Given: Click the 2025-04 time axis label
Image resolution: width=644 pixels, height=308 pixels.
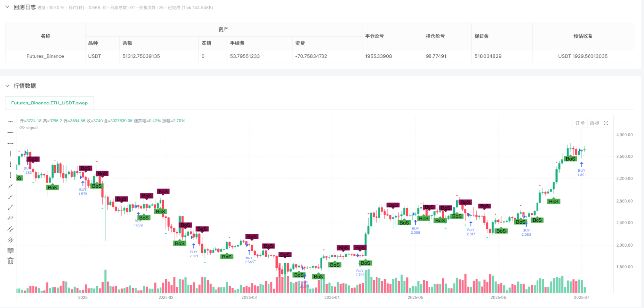Looking at the screenshot, I should click(x=332, y=298).
